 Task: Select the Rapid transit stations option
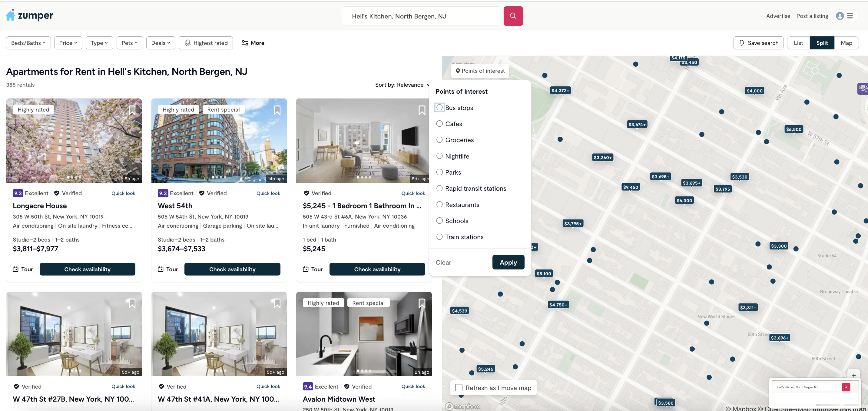(x=439, y=188)
